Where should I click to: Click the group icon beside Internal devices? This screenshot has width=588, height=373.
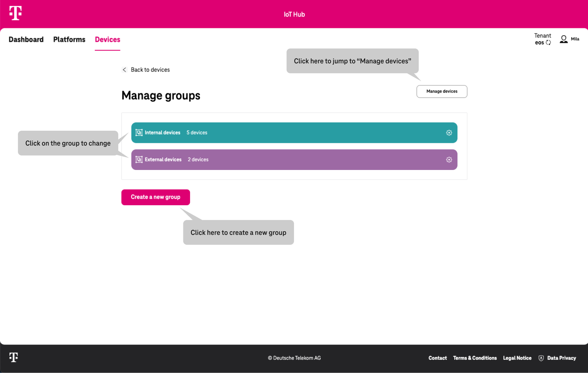(x=139, y=133)
